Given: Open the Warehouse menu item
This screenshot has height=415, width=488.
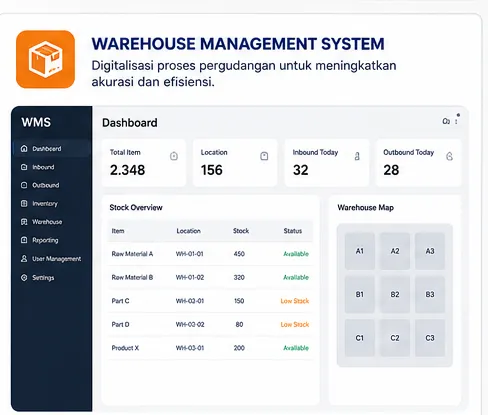Looking at the screenshot, I should (x=47, y=222).
